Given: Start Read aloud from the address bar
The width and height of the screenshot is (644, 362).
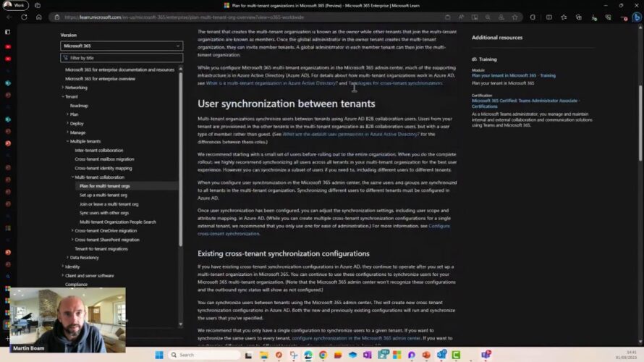Looking at the screenshot, I should click(x=461, y=17).
